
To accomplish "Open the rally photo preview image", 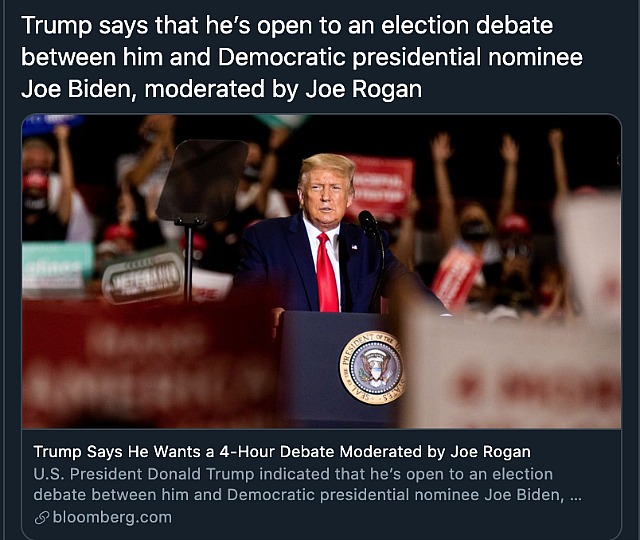I will coord(322,271).
